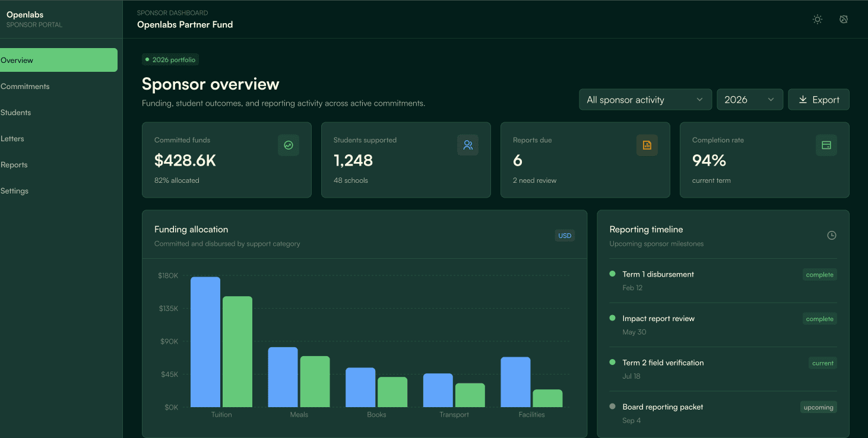
Task: Click the Reports due value 6
Action: [518, 160]
